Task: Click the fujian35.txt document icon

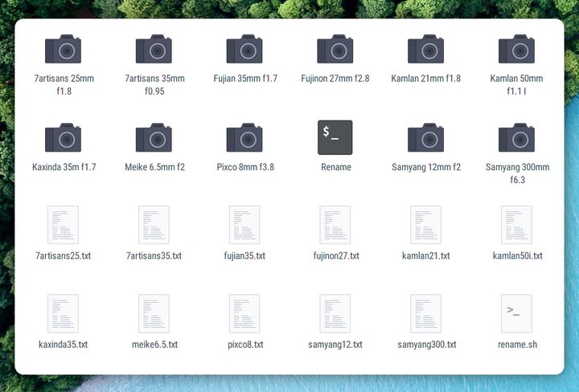Action: point(244,225)
